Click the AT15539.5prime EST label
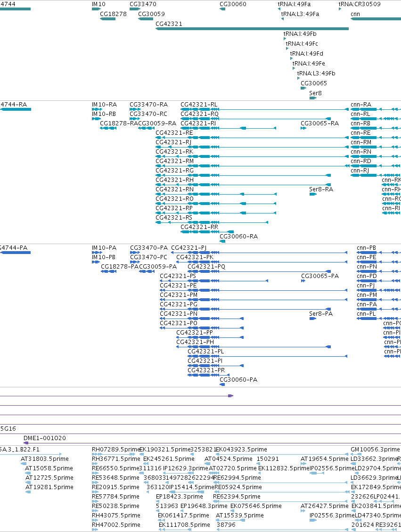Screen dimensions: 401x532 [240, 516]
